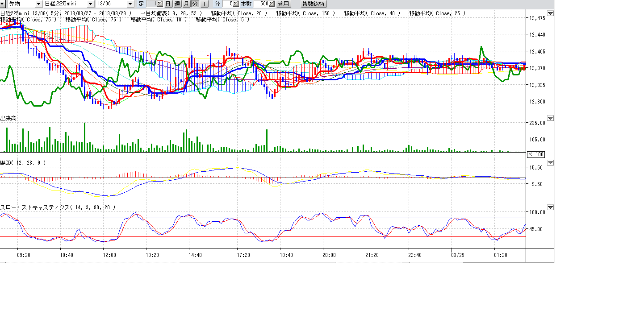
Task: Select the tick (T) chart button
Action: click(204, 4)
